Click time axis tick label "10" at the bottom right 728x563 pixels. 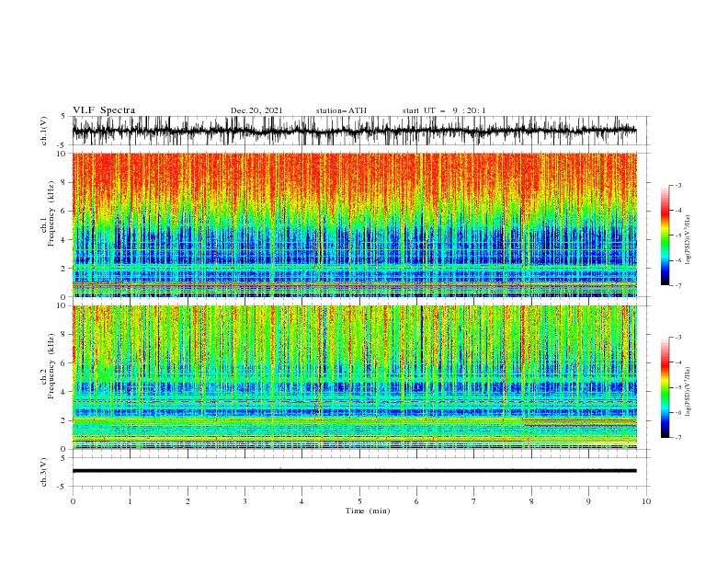click(646, 501)
